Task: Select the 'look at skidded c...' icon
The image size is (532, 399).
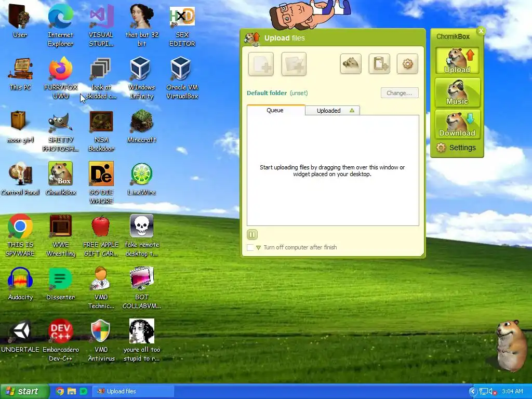Action: pyautogui.click(x=101, y=78)
